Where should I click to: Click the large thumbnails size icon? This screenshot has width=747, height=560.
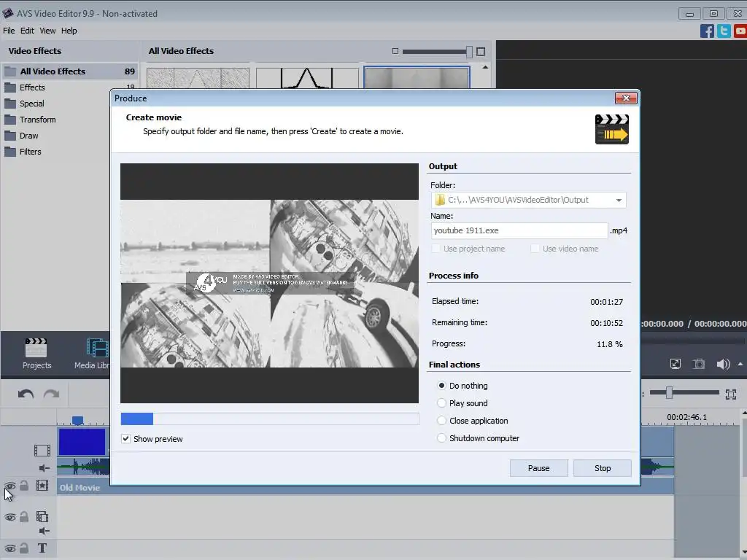click(481, 52)
